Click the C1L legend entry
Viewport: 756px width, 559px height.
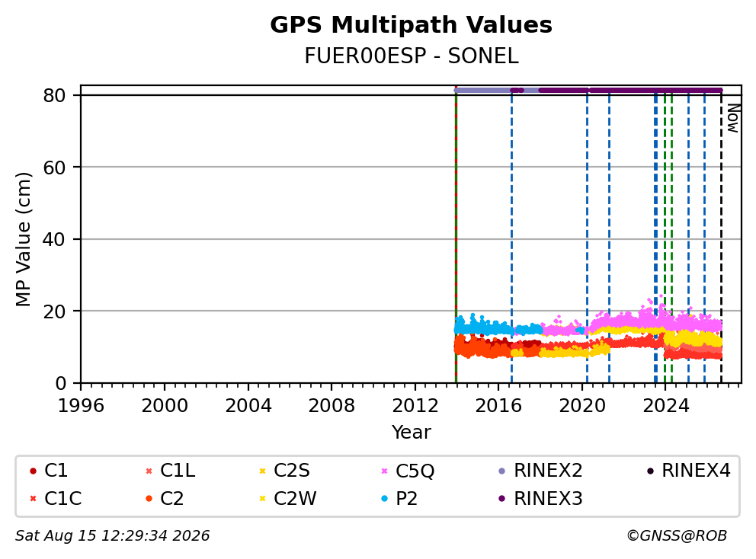click(x=171, y=471)
